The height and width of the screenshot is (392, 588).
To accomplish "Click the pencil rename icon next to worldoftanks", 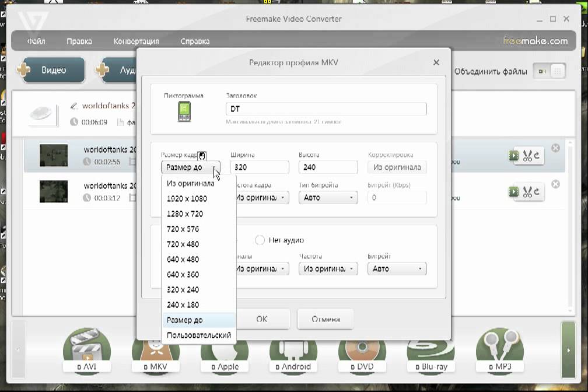I will (74, 106).
